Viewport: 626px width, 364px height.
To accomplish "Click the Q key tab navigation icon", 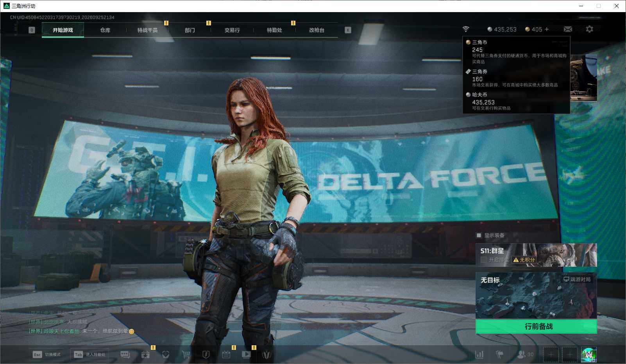I will pyautogui.click(x=32, y=30).
